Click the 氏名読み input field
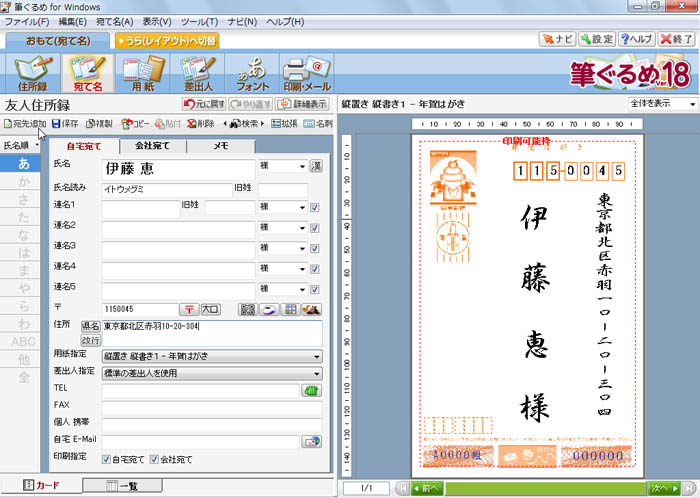Screen dimensions: 700x498 164,189
